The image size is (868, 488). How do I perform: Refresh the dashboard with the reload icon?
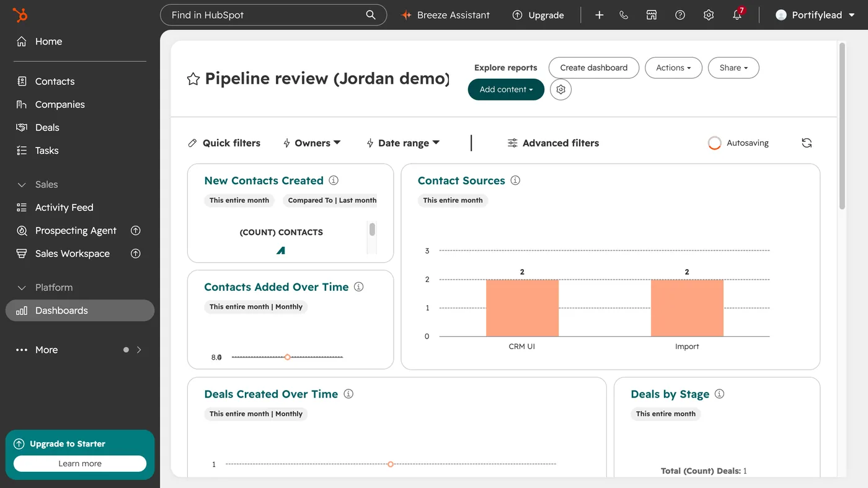coord(807,143)
